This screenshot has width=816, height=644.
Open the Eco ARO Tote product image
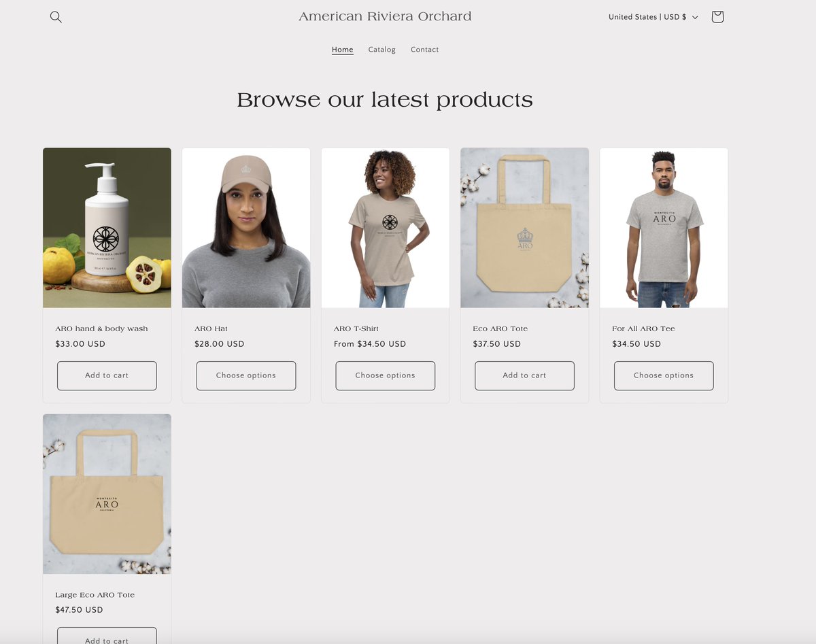click(x=524, y=228)
